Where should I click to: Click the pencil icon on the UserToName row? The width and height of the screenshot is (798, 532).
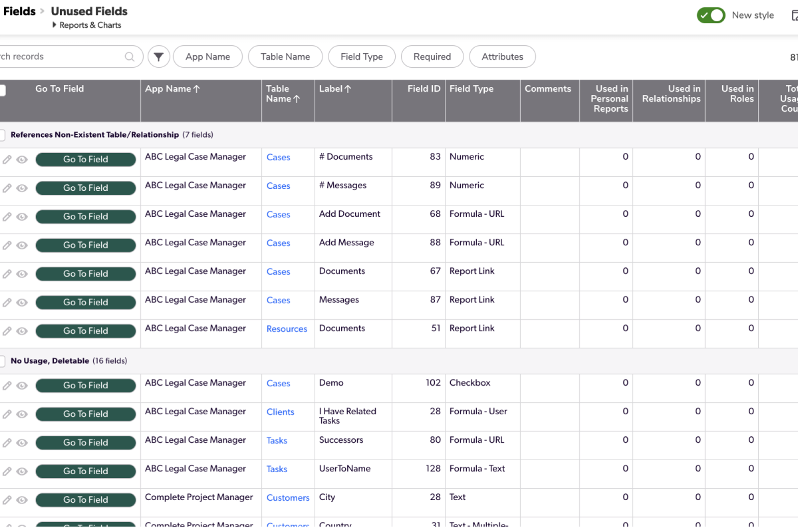[8, 471]
